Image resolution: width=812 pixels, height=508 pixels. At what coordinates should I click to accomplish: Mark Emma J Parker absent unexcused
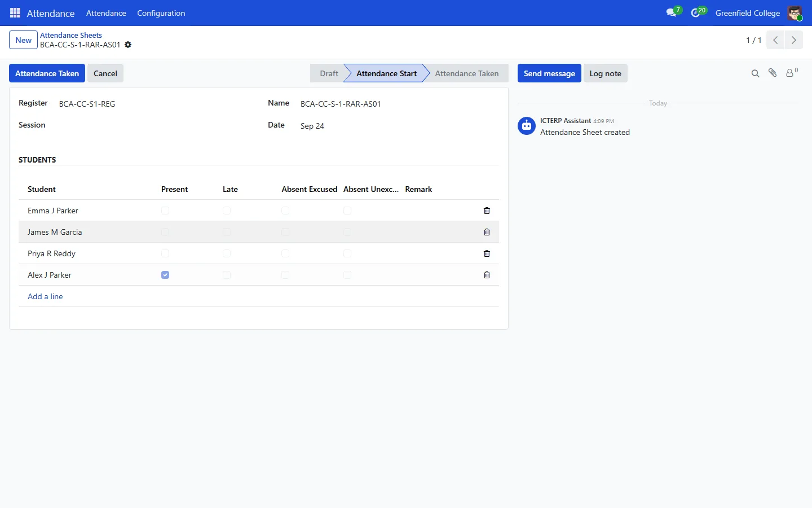click(347, 211)
